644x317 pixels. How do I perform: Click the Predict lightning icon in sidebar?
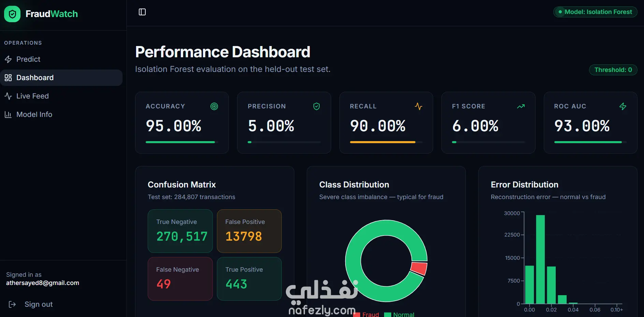pyautogui.click(x=8, y=59)
